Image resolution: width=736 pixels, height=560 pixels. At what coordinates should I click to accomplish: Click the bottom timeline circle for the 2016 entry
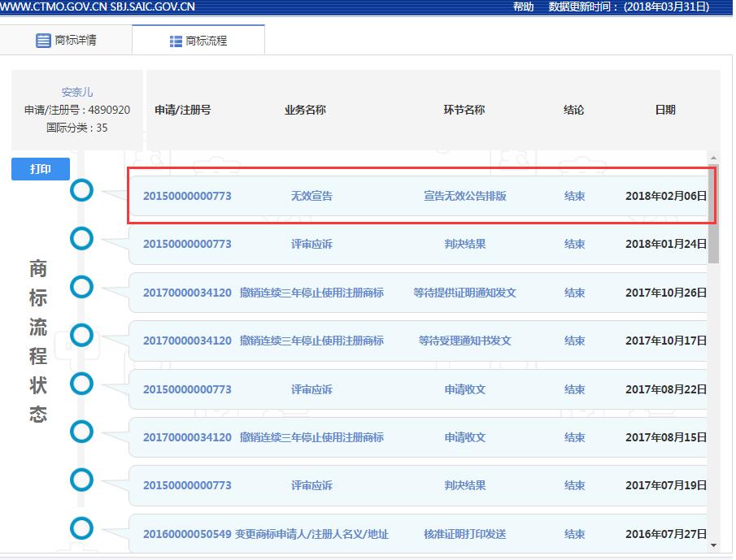81,528
